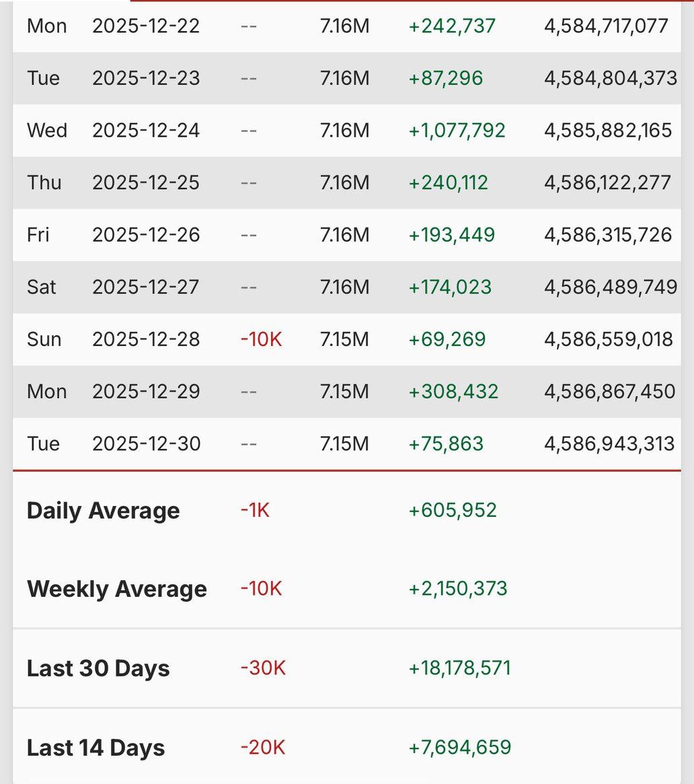The image size is (694, 784).
Task: Click the 2025-12-27 Saturday date
Action: pyautogui.click(x=146, y=287)
